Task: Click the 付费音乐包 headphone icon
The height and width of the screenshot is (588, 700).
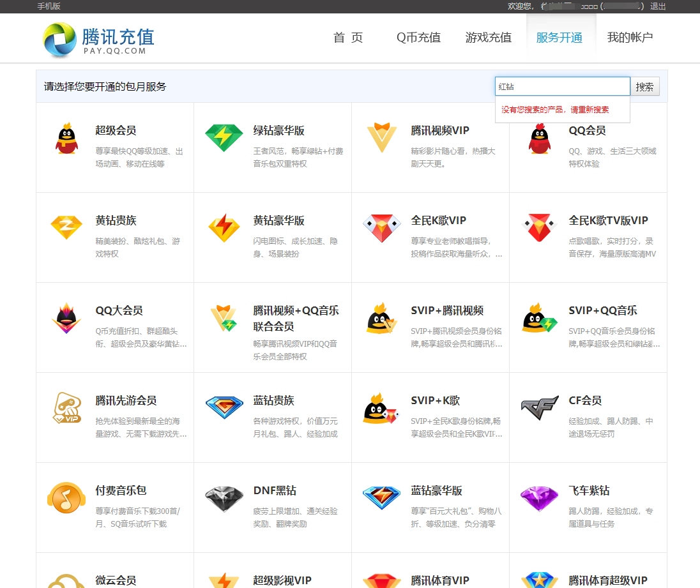Action: pyautogui.click(x=66, y=498)
